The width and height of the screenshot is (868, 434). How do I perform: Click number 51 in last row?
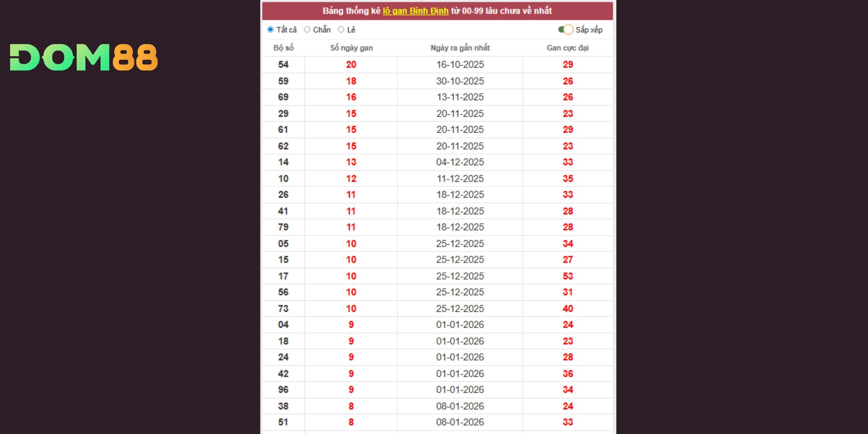point(283,422)
